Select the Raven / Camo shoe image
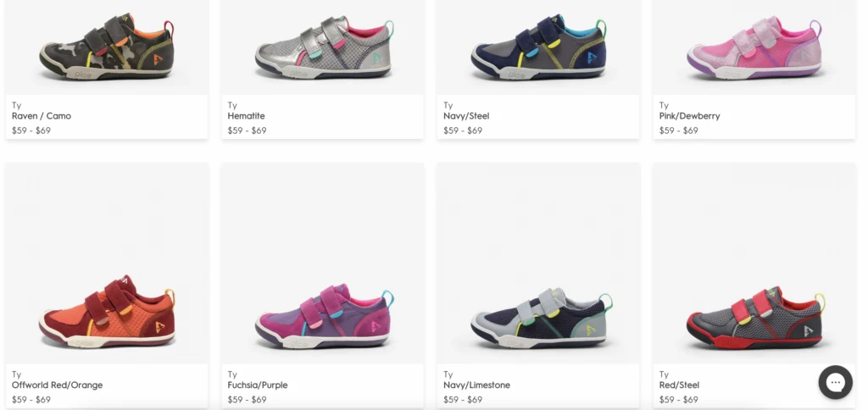The width and height of the screenshot is (868, 410). pyautogui.click(x=107, y=47)
